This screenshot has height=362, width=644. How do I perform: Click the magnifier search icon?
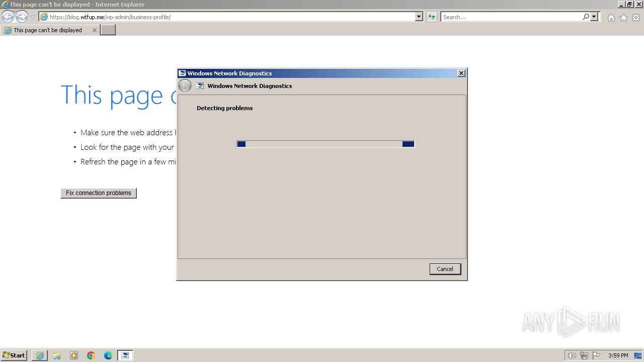(x=586, y=17)
